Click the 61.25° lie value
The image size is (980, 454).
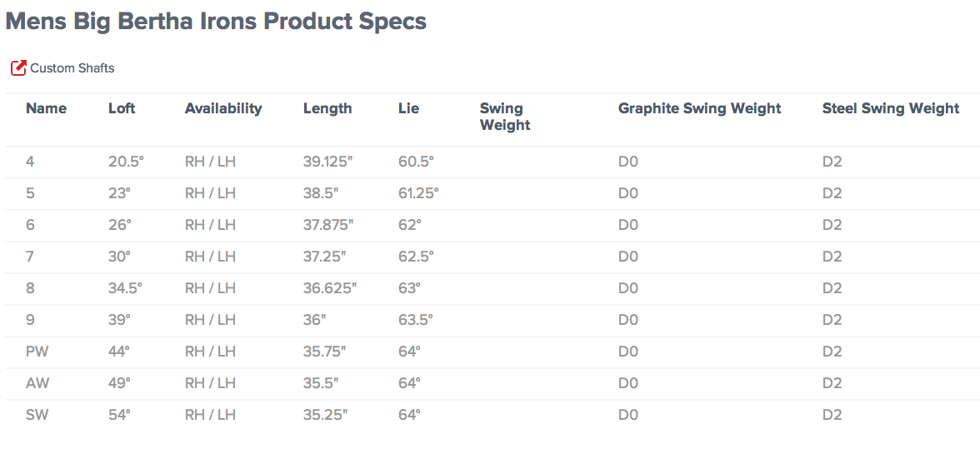point(418,193)
